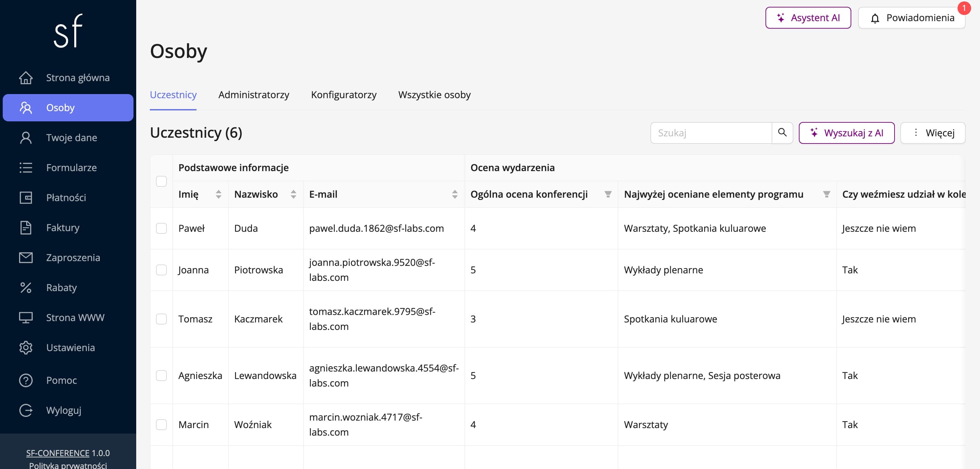The width and height of the screenshot is (980, 469).
Task: Go to Formularze in the sidebar
Action: (x=68, y=168)
